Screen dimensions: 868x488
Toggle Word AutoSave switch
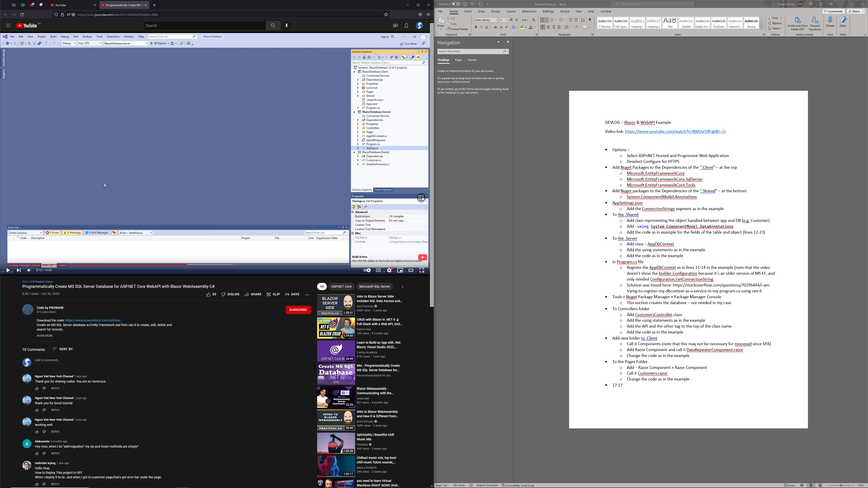(x=456, y=4)
